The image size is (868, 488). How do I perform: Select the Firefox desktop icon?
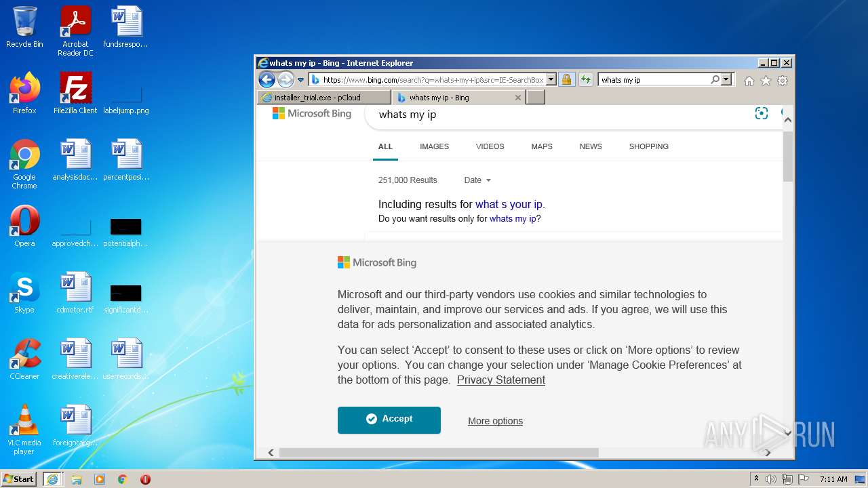(24, 94)
